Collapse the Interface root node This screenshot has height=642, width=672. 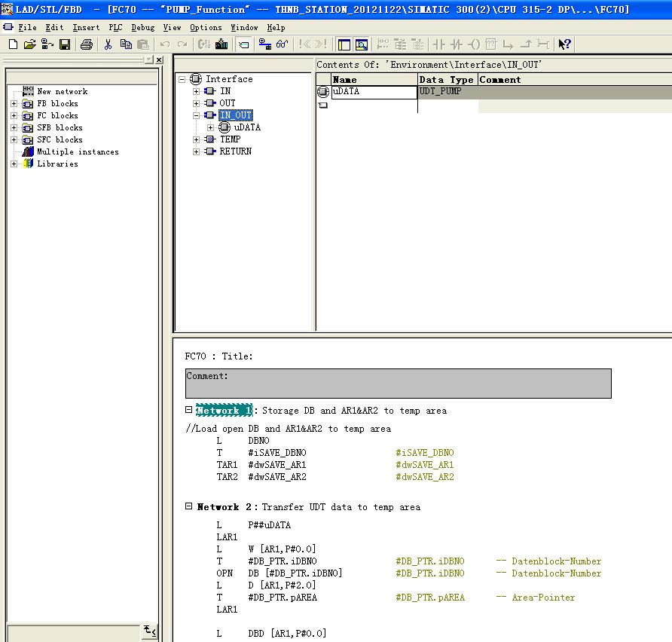(182, 79)
